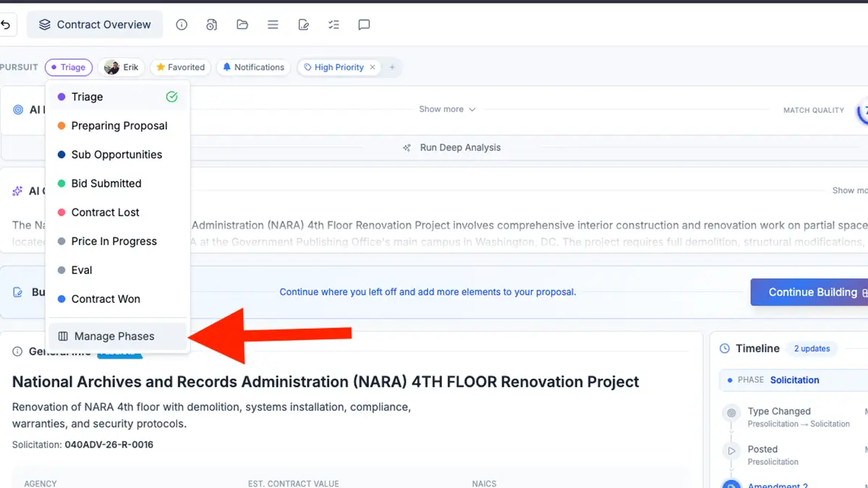This screenshot has width=868, height=488.
Task: Select the Price In Progress phase
Action: [118, 241]
